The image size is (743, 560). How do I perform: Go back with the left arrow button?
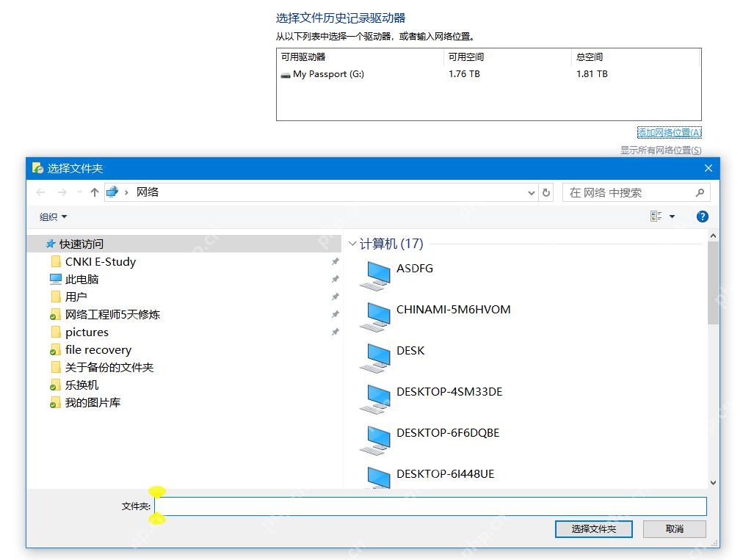(41, 192)
